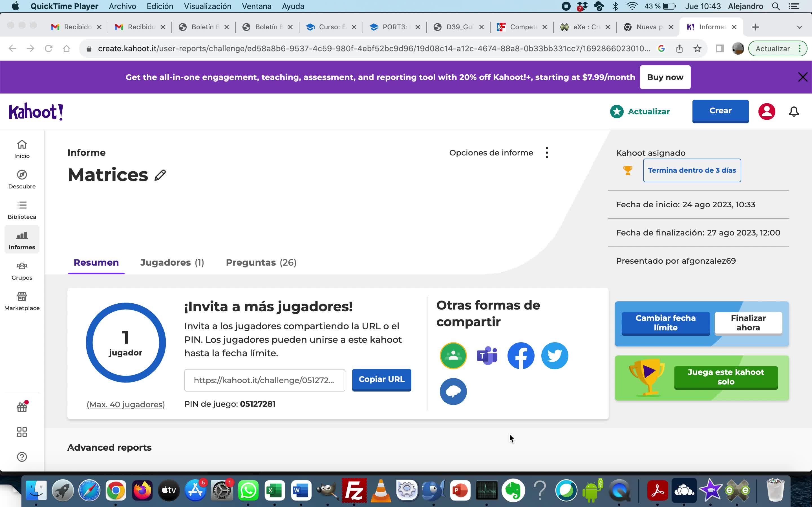This screenshot has height=507, width=812.
Task: Open the Marketplace sidebar item
Action: [22, 301]
